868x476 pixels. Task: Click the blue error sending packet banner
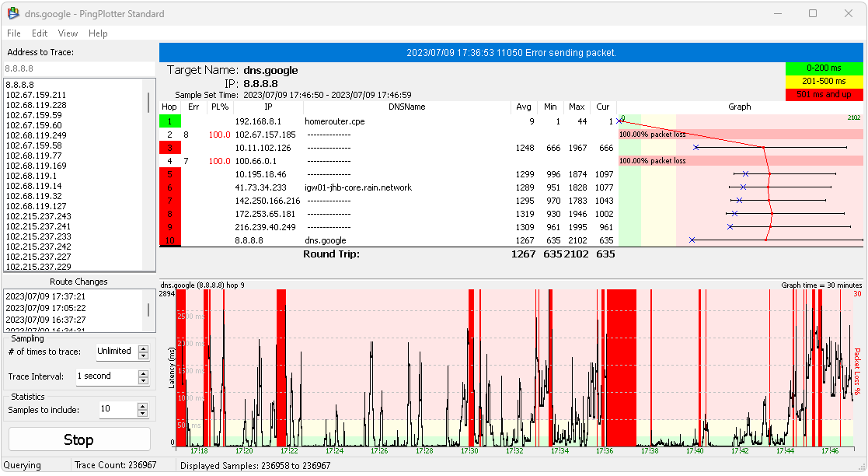[511, 53]
